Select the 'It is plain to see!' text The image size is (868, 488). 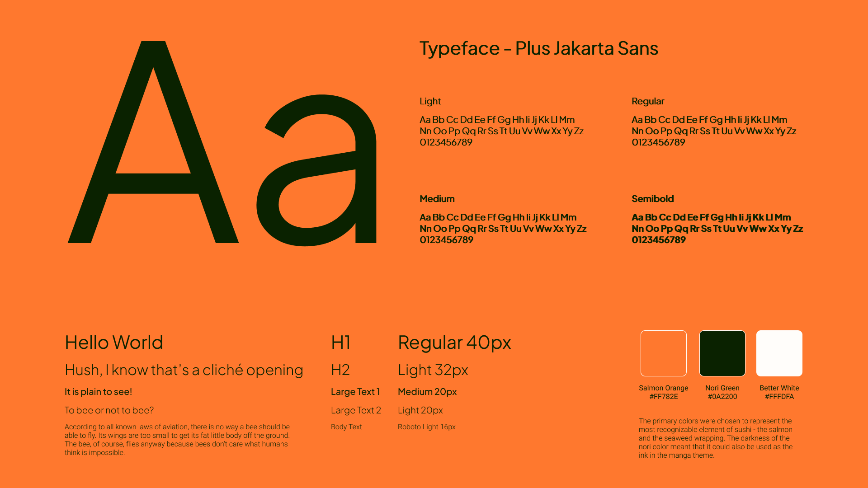[99, 391]
